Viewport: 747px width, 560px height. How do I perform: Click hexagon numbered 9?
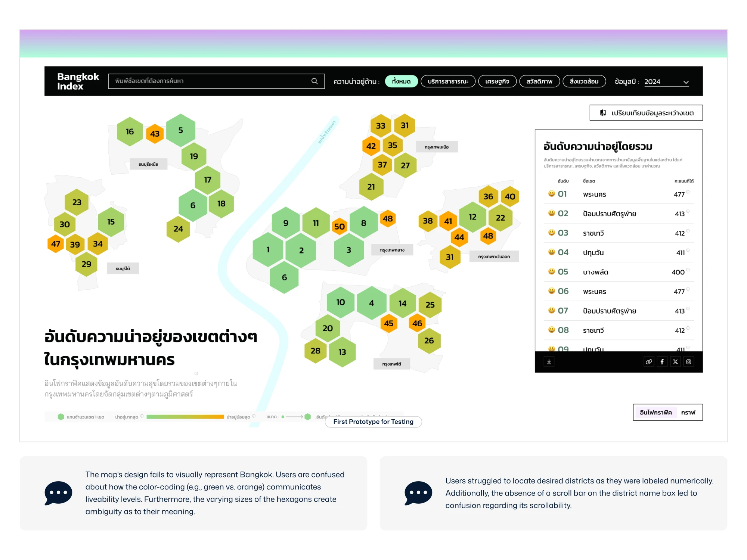coord(286,223)
